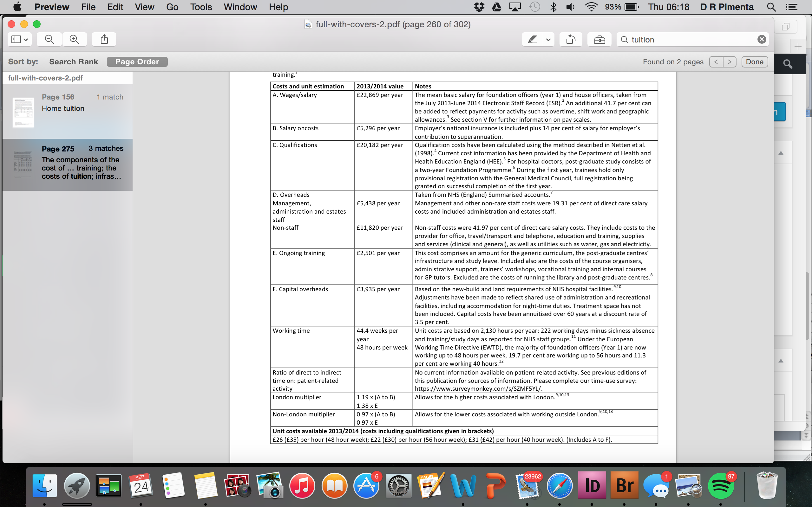Click the zoom in magnifier button
812x507 pixels.
click(x=74, y=40)
